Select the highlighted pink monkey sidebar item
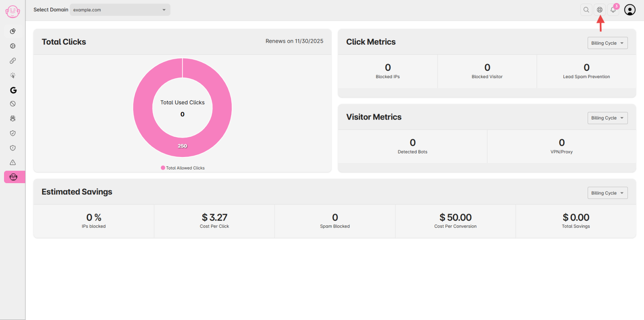The width and height of the screenshot is (644, 320). click(x=14, y=177)
